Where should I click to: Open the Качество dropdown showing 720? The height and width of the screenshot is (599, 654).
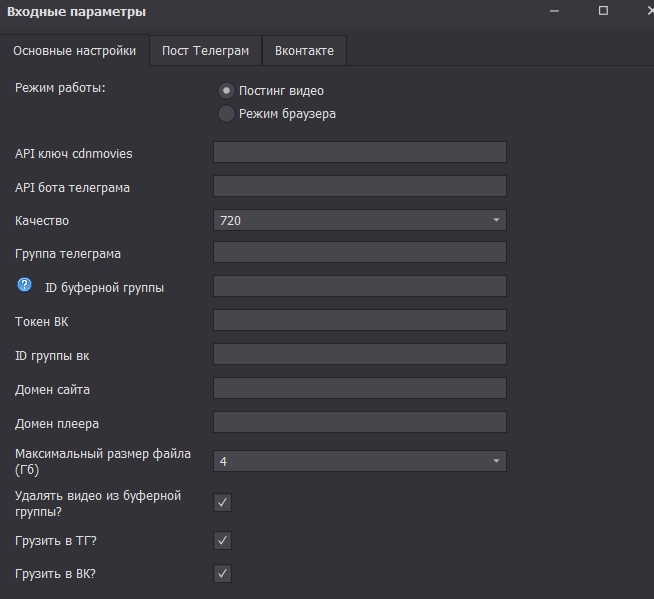tap(359, 220)
